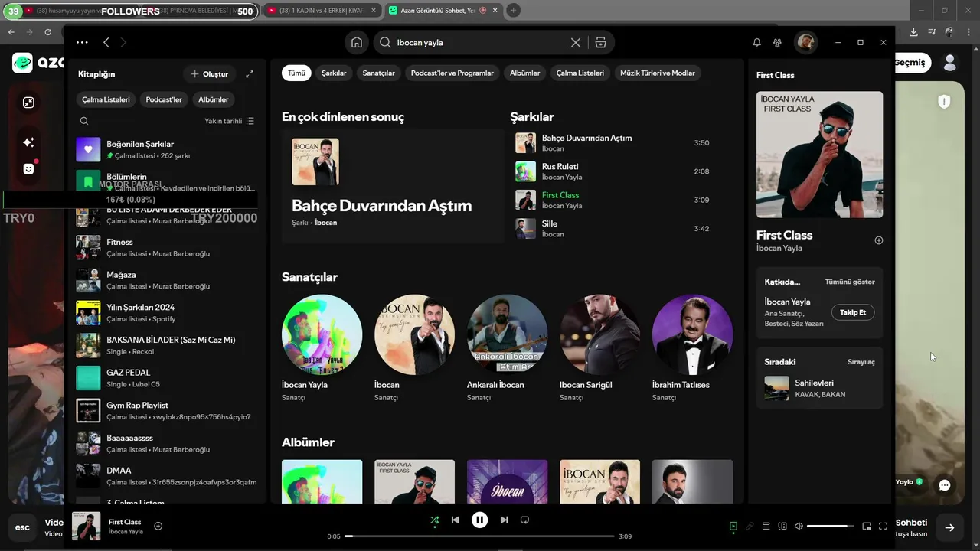Viewport: 980px width, 551px height.
Task: Select the "Müzik Türleri ve Modlar" filter
Action: click(x=658, y=73)
